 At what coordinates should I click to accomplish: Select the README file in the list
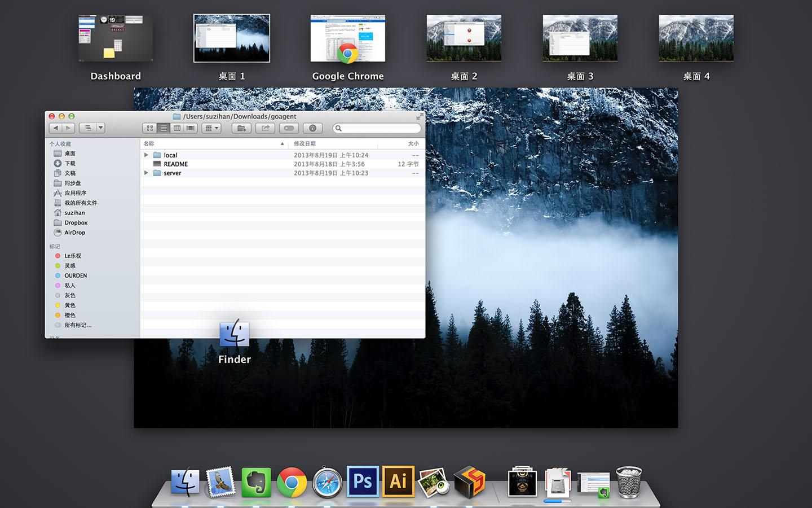[x=175, y=164]
